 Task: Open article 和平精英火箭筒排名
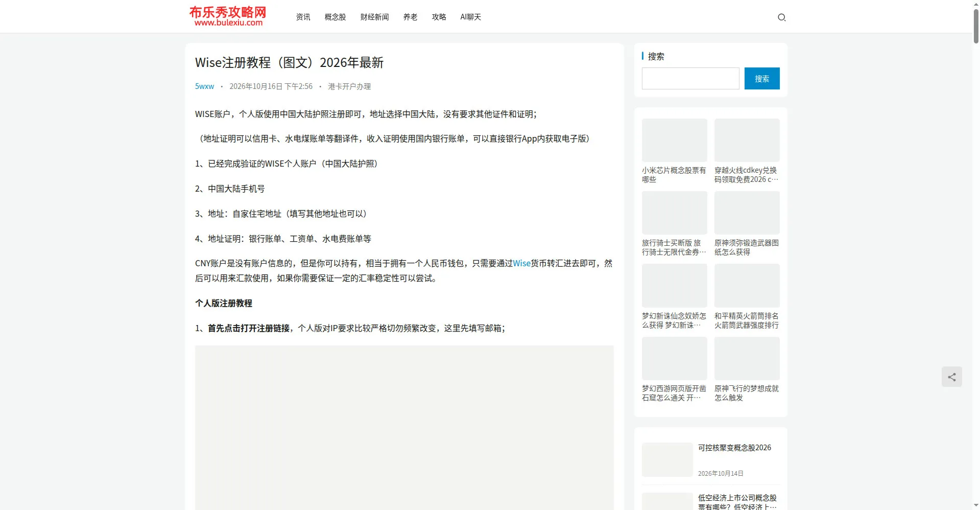[746, 320]
